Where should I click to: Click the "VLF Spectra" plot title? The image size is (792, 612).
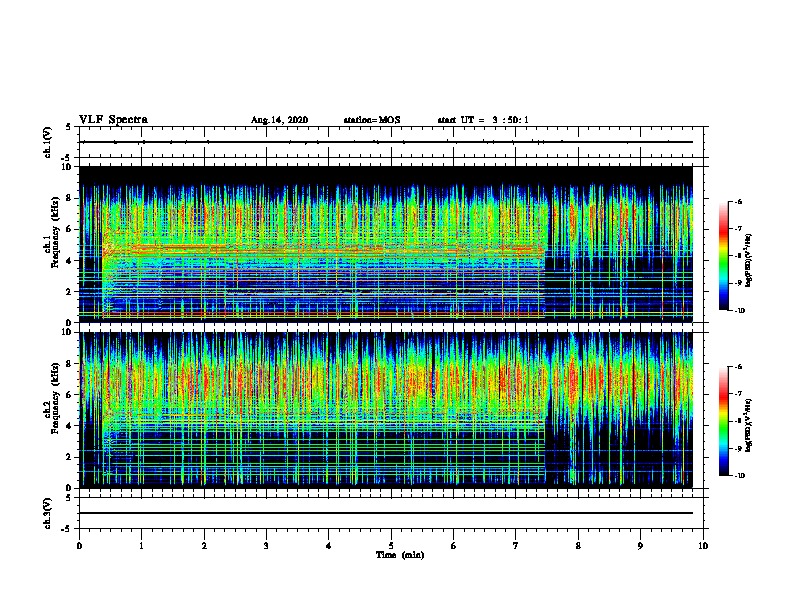pos(113,120)
